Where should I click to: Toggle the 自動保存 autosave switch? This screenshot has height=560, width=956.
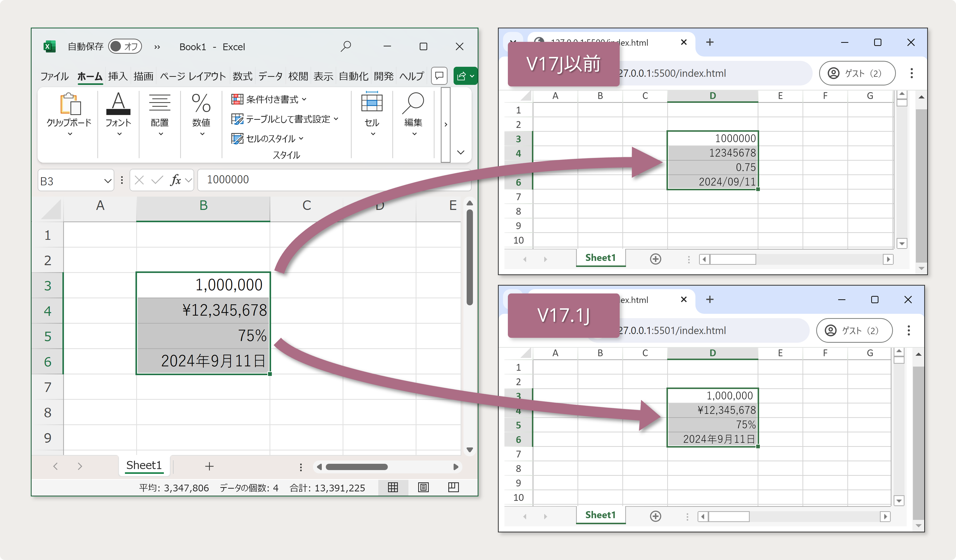tap(125, 46)
